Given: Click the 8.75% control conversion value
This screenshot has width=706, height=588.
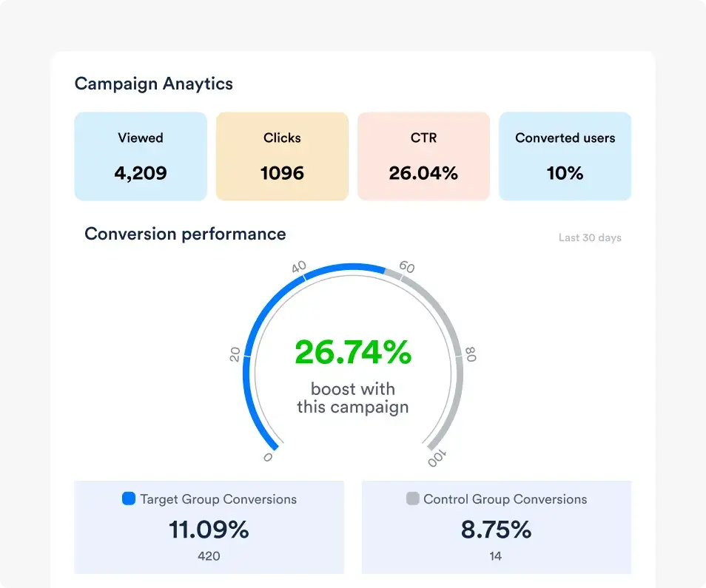Looking at the screenshot, I should pyautogui.click(x=496, y=530).
